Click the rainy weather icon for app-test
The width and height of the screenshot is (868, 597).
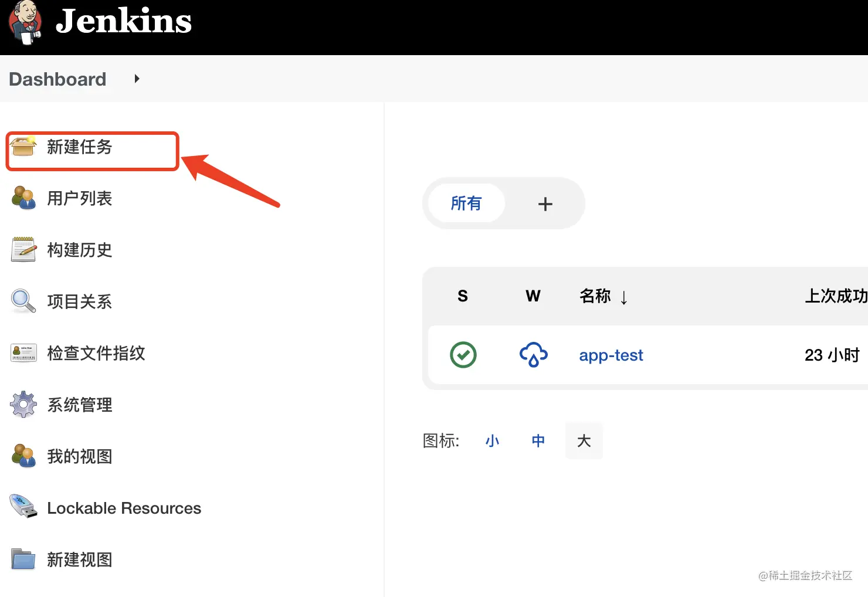pyautogui.click(x=533, y=355)
